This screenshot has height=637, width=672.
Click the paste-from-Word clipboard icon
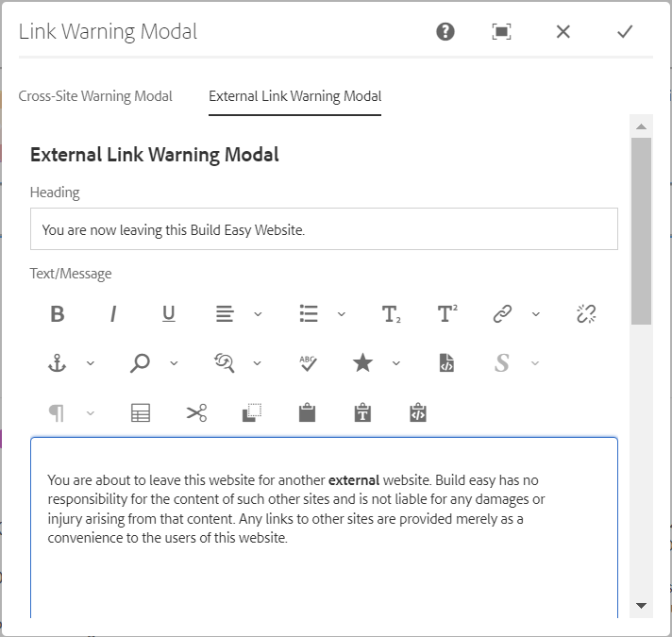coord(418,412)
